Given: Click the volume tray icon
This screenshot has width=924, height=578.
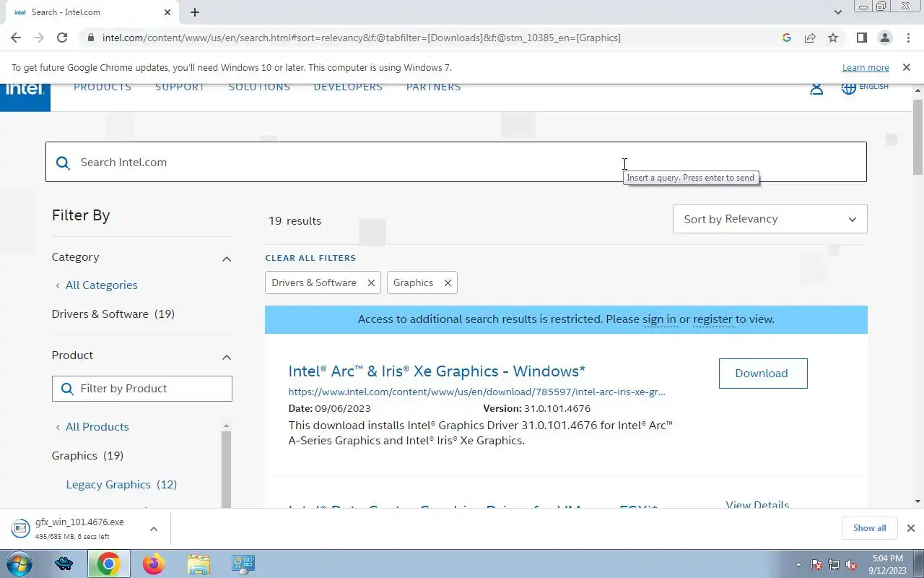Looking at the screenshot, I should click(851, 564).
